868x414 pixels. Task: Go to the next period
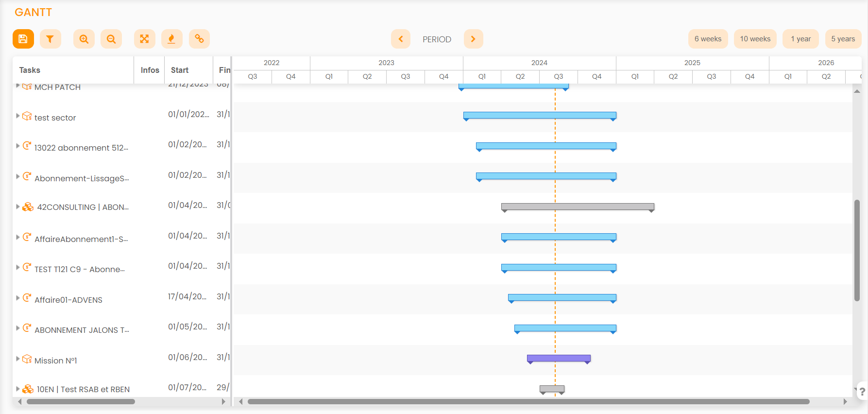473,39
